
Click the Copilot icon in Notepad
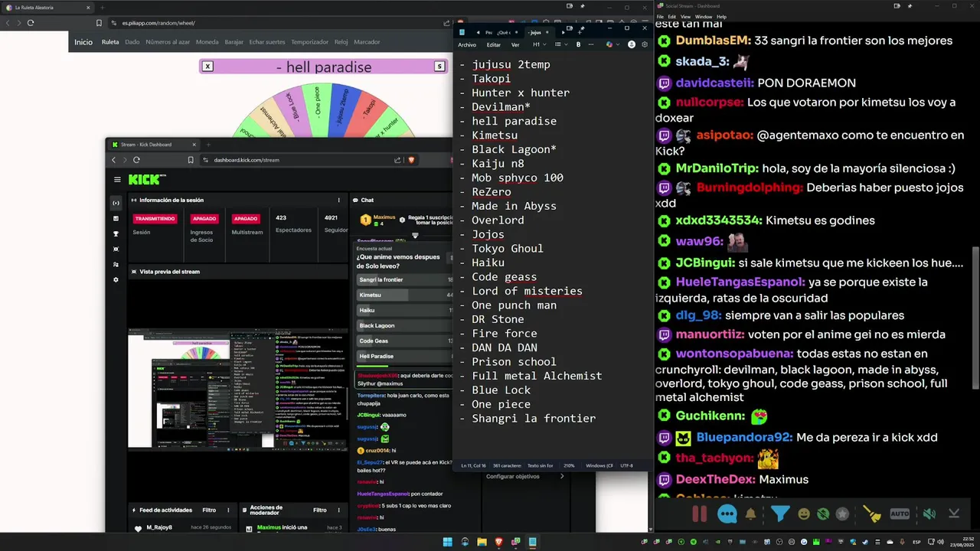tap(609, 44)
